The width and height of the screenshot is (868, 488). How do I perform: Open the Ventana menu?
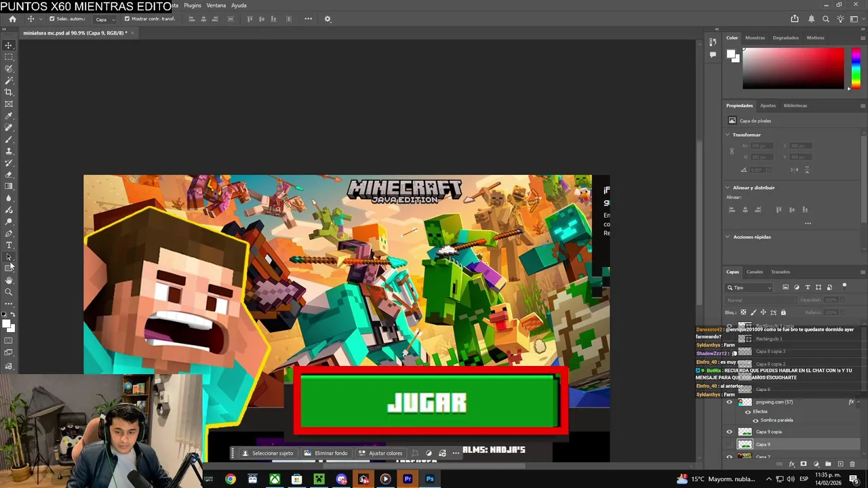click(216, 5)
